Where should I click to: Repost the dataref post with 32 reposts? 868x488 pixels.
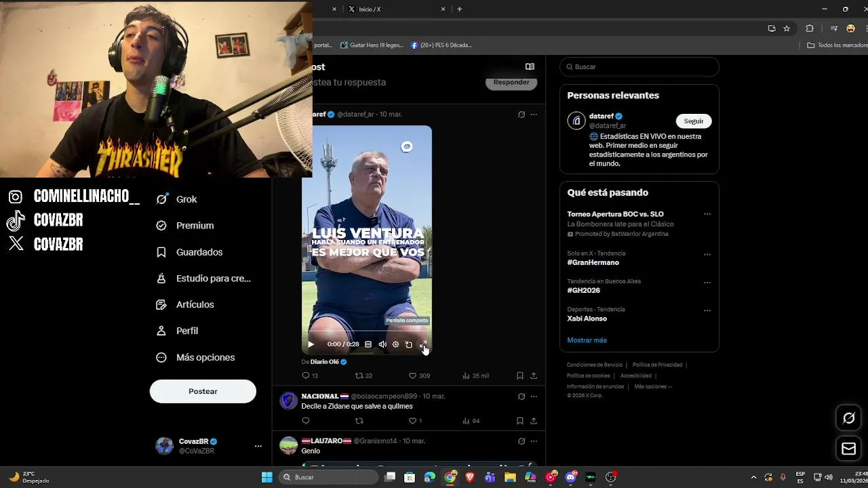364,375
